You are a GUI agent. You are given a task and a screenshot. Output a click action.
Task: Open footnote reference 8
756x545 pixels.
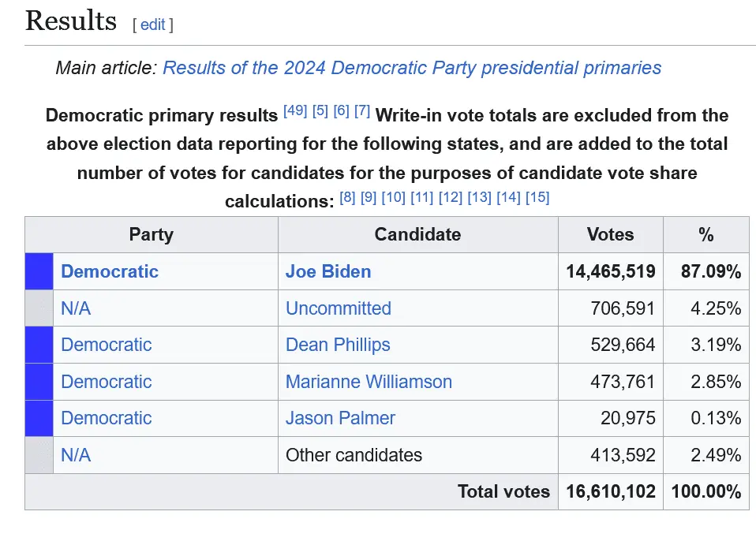point(347,197)
